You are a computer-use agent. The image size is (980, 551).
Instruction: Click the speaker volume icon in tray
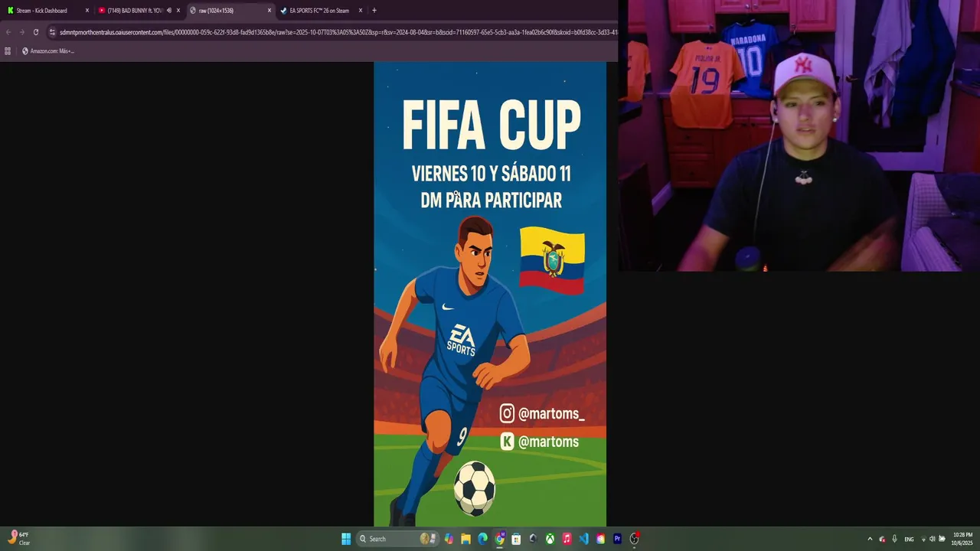[x=932, y=539]
